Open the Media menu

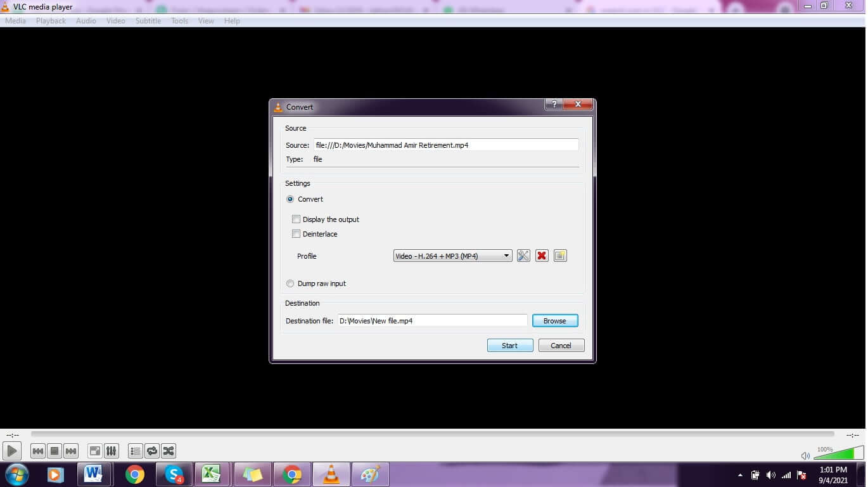15,21
